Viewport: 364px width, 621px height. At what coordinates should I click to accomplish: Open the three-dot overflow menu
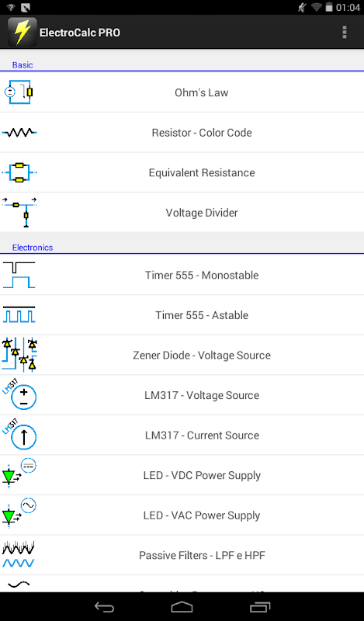point(345,32)
